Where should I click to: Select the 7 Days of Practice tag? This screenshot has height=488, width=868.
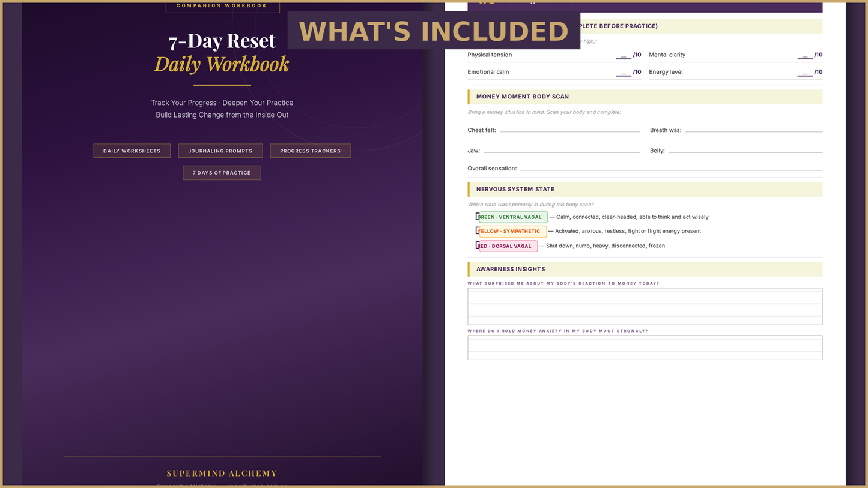(222, 173)
